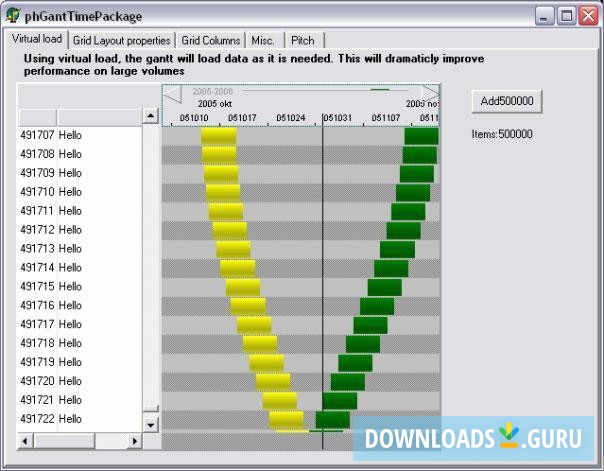The image size is (604, 471).
Task: Click the yellow bar in row 491722
Action: (287, 420)
